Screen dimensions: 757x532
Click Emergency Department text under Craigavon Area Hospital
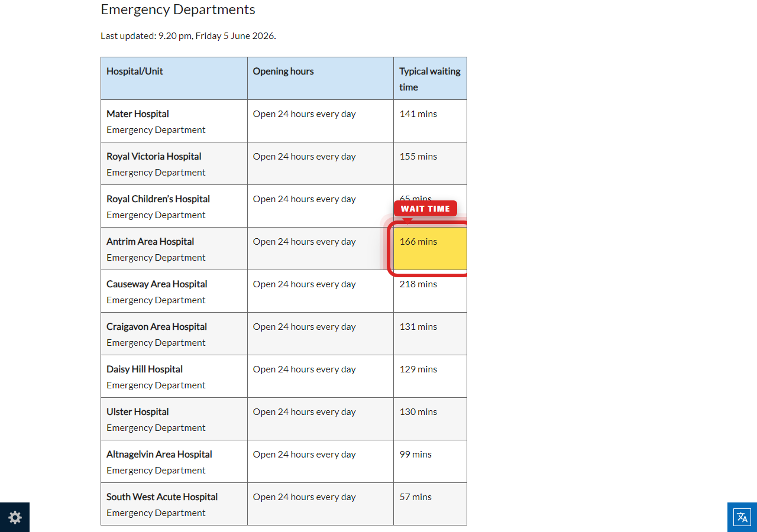coord(156,342)
